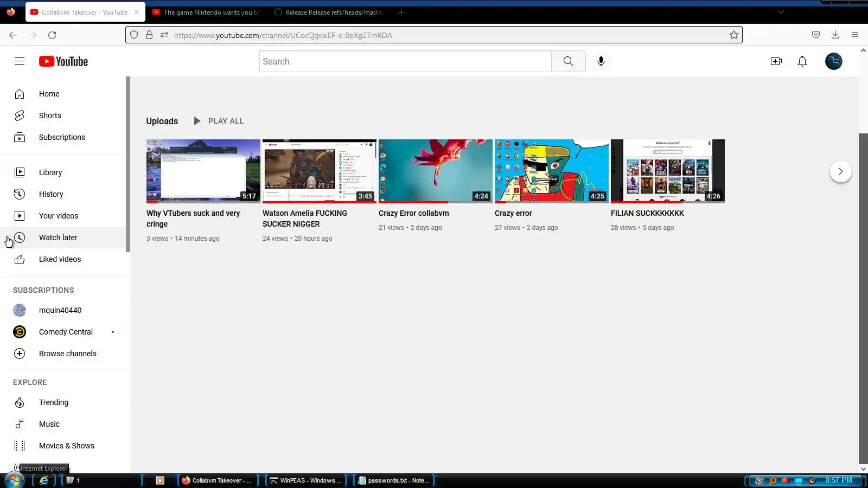Open Music in Explore
Screen dimensions: 868x488
(x=63, y=424)
